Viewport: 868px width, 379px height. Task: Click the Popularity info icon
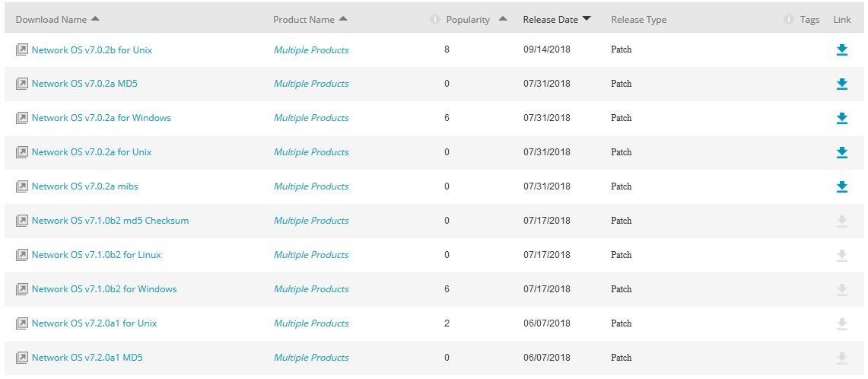pyautogui.click(x=435, y=20)
